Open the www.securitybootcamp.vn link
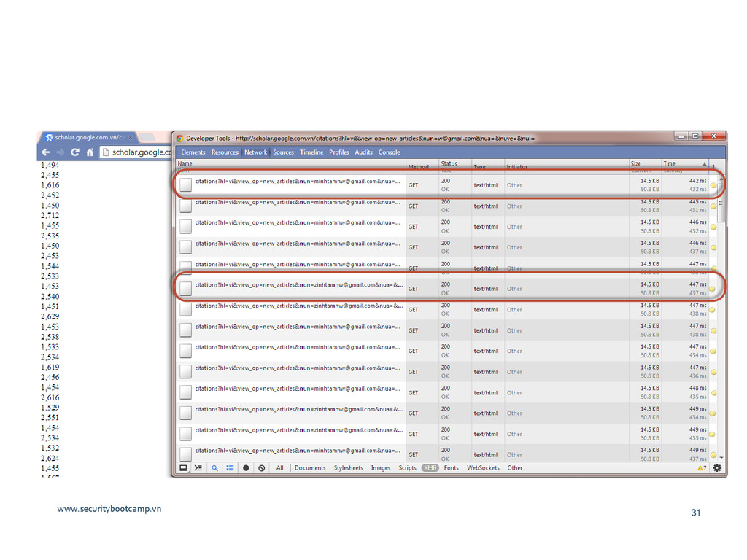Viewport: 747px width, 560px height. coord(109,509)
